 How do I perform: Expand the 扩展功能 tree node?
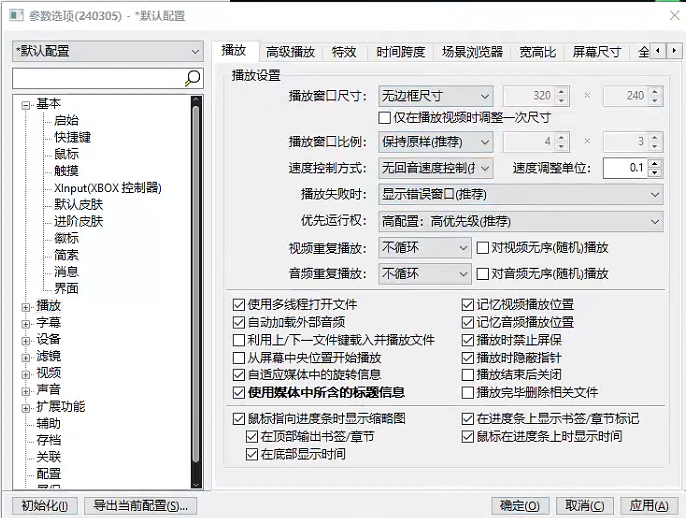coord(26,407)
